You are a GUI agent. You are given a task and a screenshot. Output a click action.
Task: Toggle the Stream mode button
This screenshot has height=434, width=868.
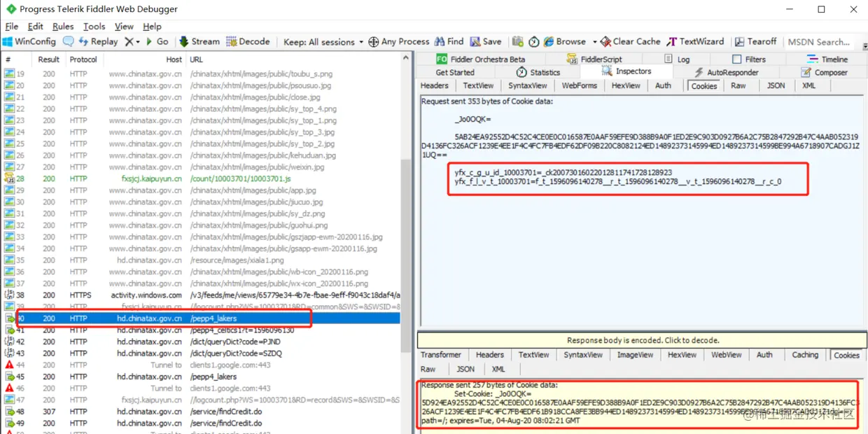click(x=199, y=42)
